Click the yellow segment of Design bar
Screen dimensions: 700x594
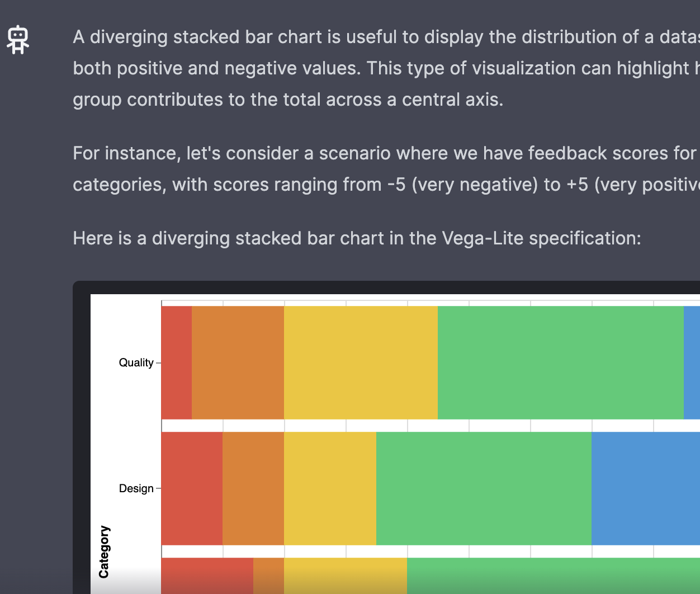(330, 488)
